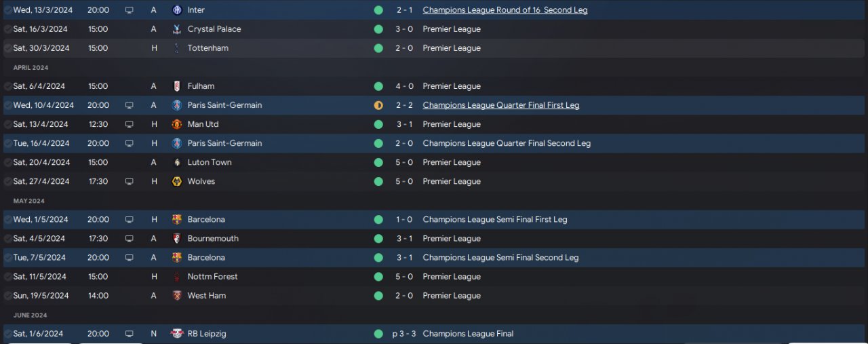This screenshot has height=344, width=868.
Task: Click the orange draw indicator for PSG match
Action: 378,105
